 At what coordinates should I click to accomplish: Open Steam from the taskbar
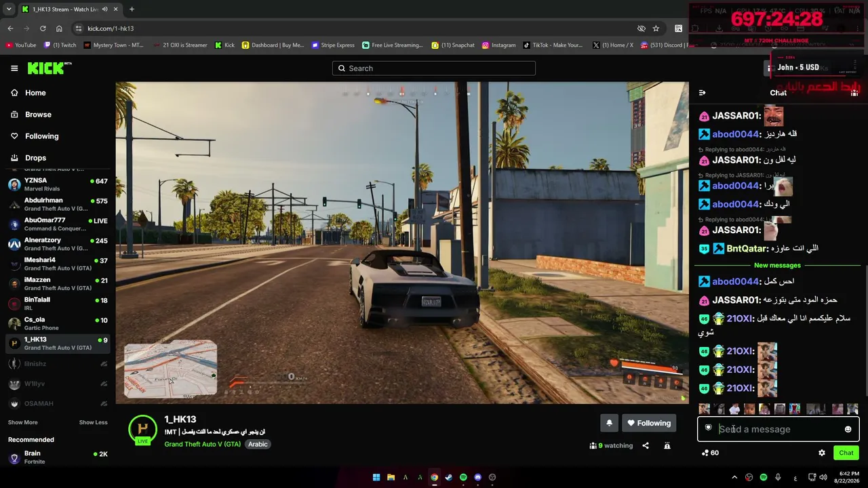(x=449, y=477)
